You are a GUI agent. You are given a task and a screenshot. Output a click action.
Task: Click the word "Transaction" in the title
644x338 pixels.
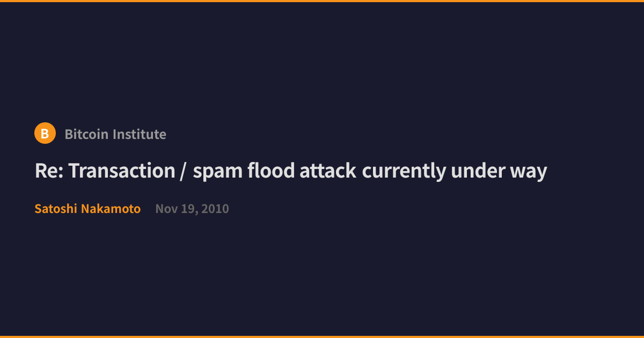coord(122,171)
